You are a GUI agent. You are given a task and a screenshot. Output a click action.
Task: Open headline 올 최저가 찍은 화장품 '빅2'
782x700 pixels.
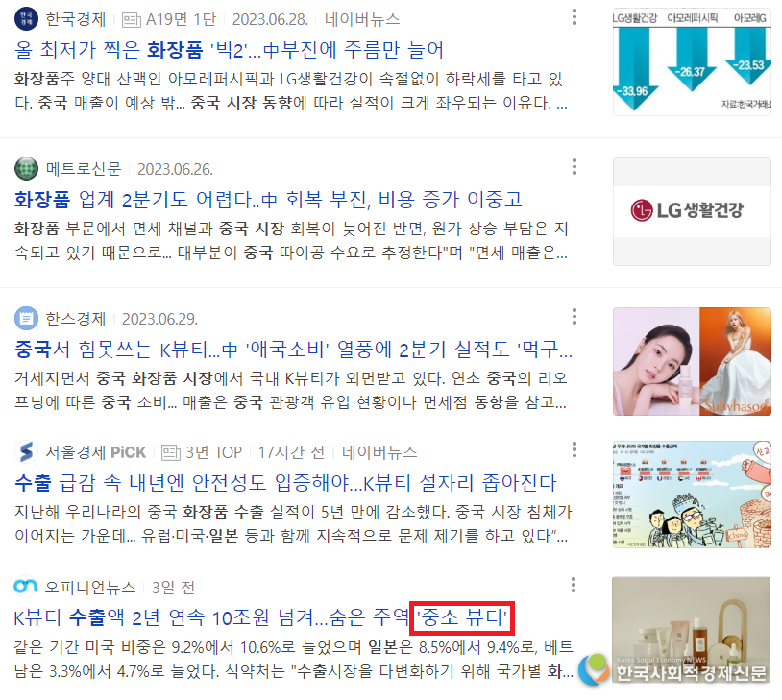(x=229, y=49)
